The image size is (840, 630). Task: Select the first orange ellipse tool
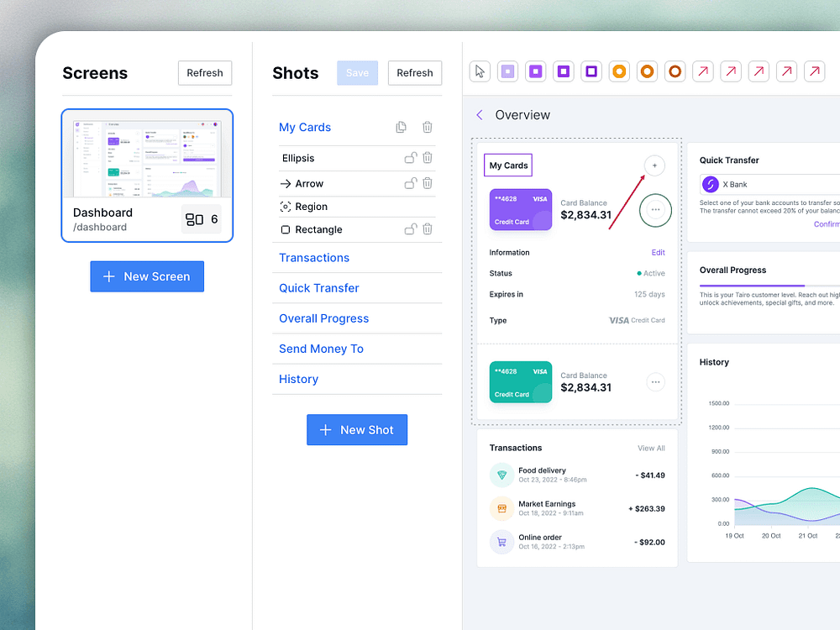coord(619,71)
